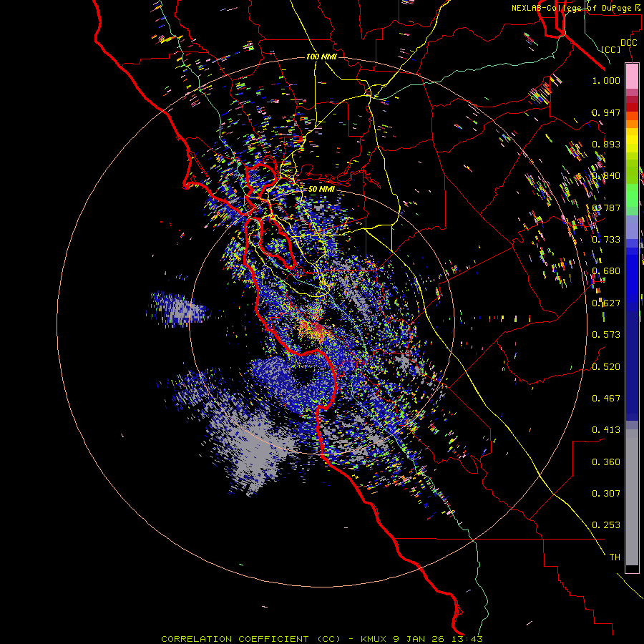The image size is (644, 644).
Task: Click the 100 NMI range ring label
Action: pyautogui.click(x=321, y=57)
